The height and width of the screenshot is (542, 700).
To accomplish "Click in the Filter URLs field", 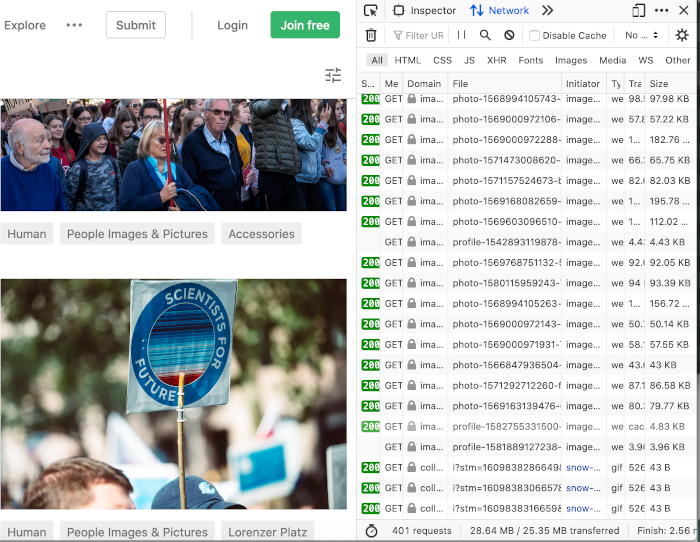I will click(x=423, y=35).
